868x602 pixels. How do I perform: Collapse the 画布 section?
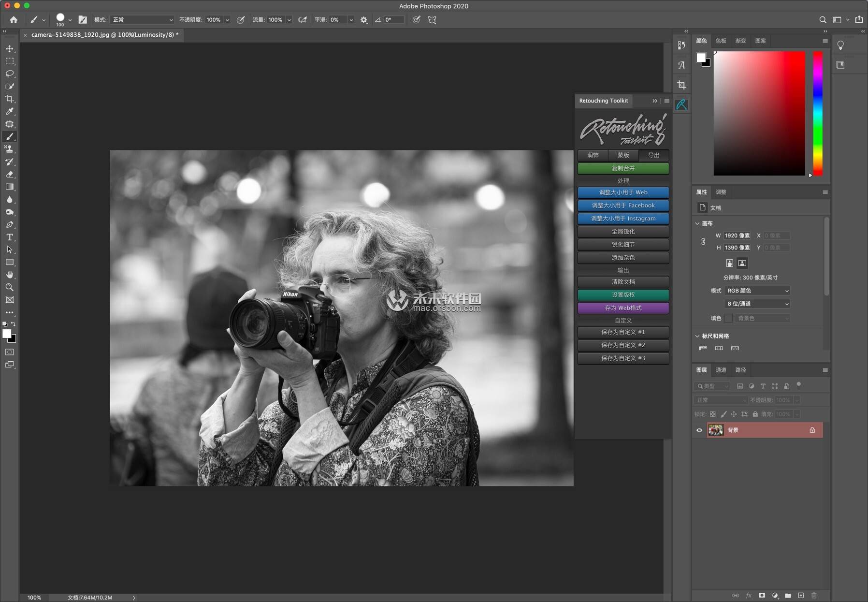(x=697, y=223)
